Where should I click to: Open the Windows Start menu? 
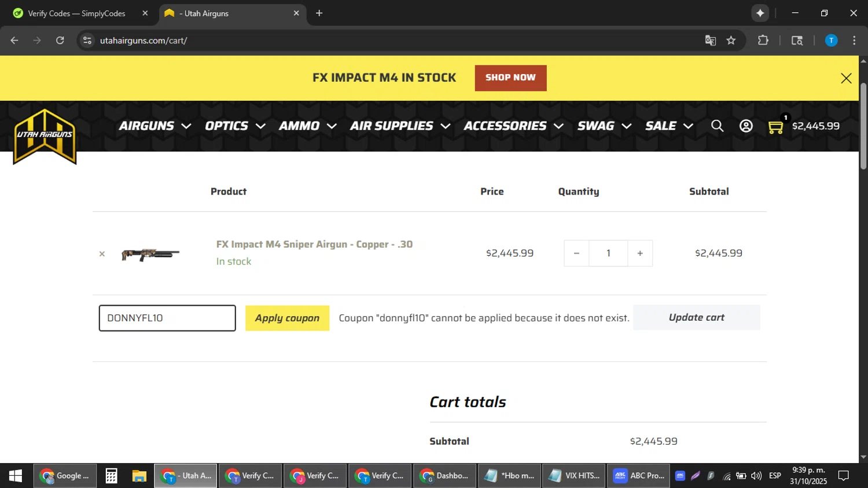tap(16, 476)
